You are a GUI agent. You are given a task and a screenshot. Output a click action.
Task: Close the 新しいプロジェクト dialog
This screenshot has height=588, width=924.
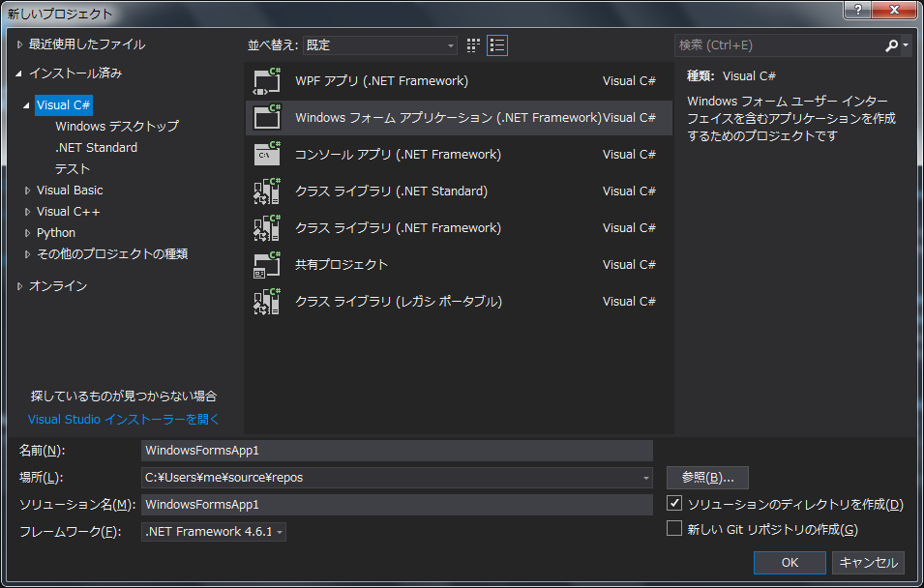(x=895, y=10)
